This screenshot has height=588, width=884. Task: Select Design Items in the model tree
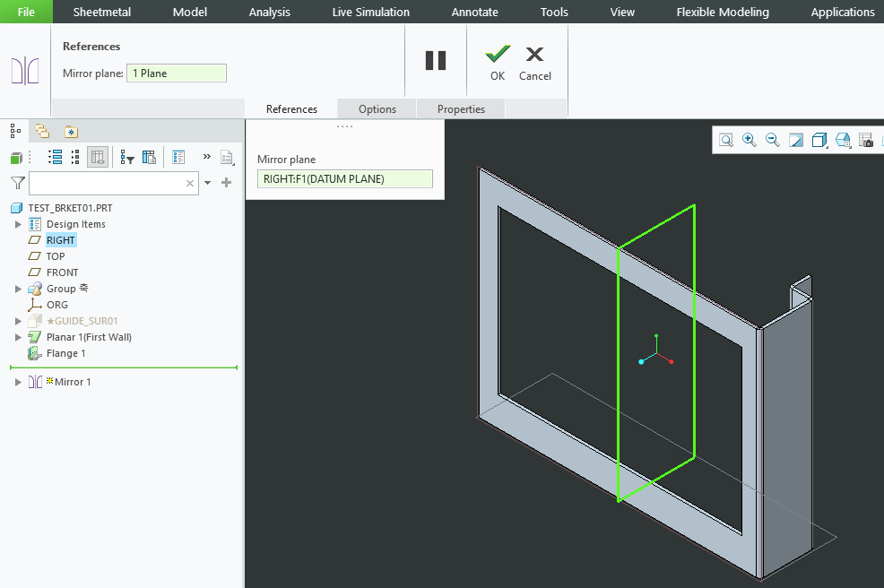76,224
